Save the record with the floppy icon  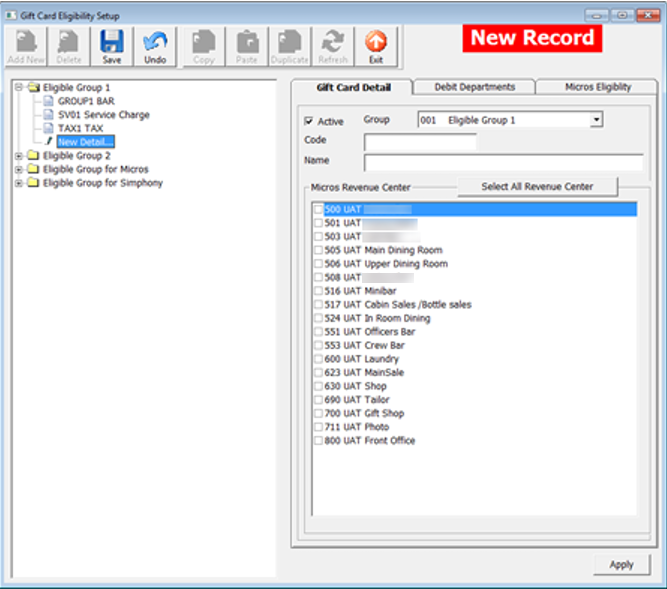112,41
